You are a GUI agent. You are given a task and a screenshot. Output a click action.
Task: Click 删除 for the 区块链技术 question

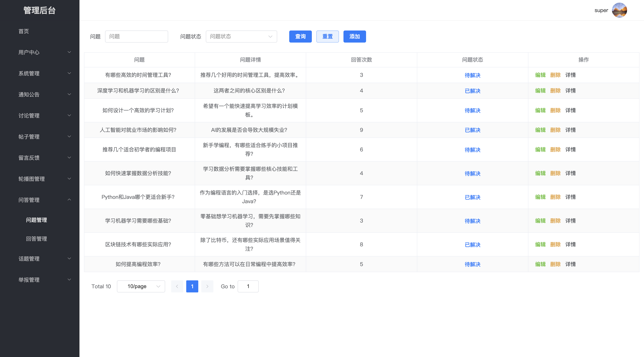pos(555,245)
